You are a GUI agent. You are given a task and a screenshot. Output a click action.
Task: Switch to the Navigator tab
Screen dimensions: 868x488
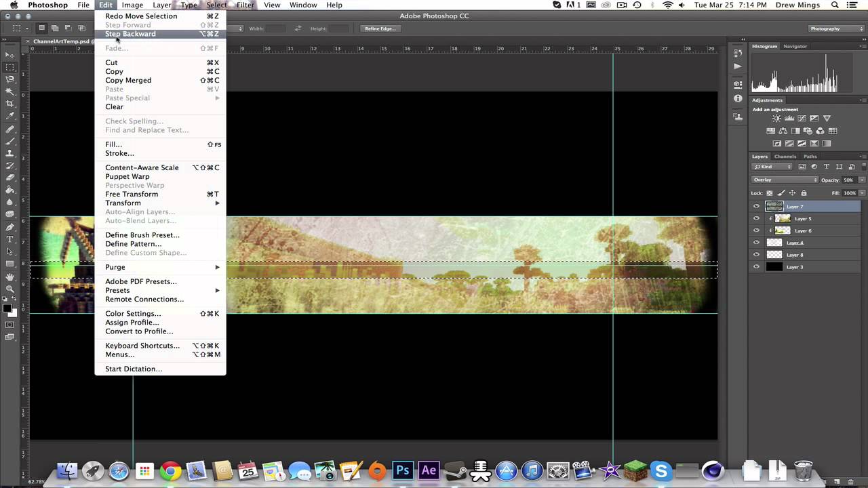click(x=795, y=46)
